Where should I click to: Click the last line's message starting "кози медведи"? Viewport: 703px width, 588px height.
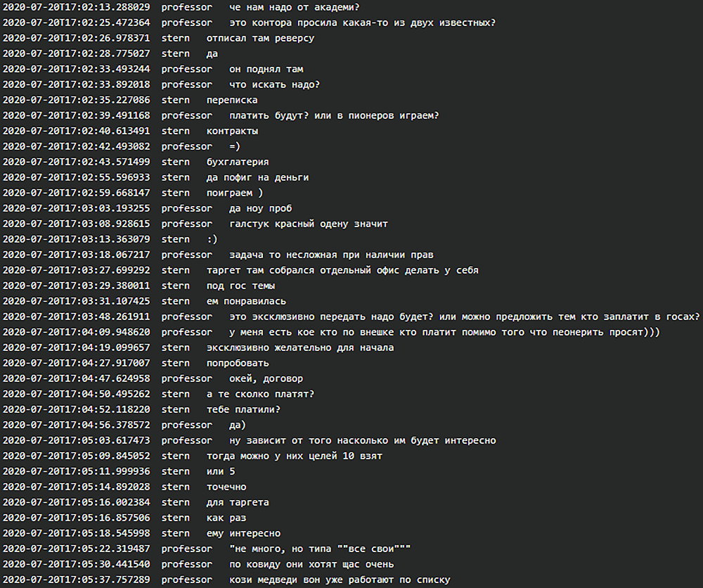coord(339,580)
